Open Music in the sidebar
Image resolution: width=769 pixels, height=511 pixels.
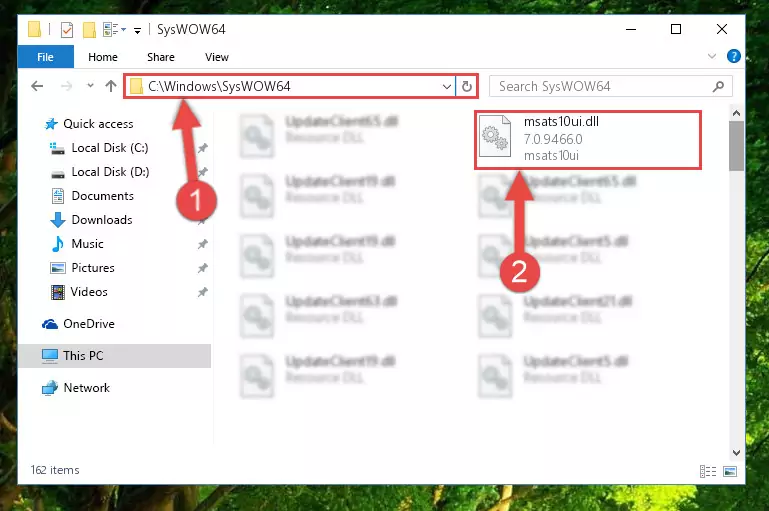pos(87,244)
